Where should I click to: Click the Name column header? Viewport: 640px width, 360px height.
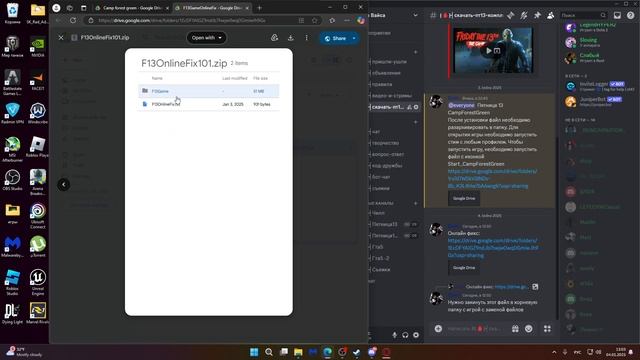[157, 78]
